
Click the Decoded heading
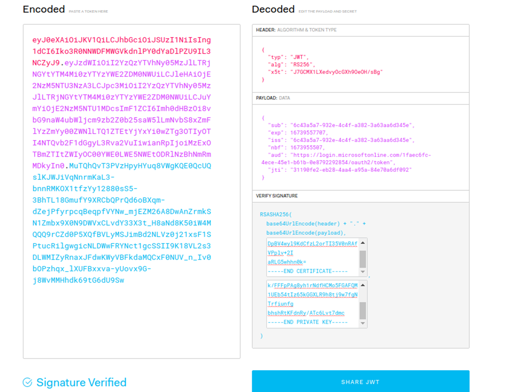tap(273, 9)
